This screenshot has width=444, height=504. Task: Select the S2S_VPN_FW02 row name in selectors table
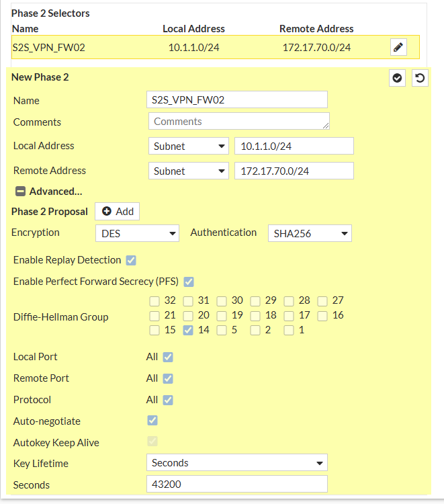pos(48,48)
